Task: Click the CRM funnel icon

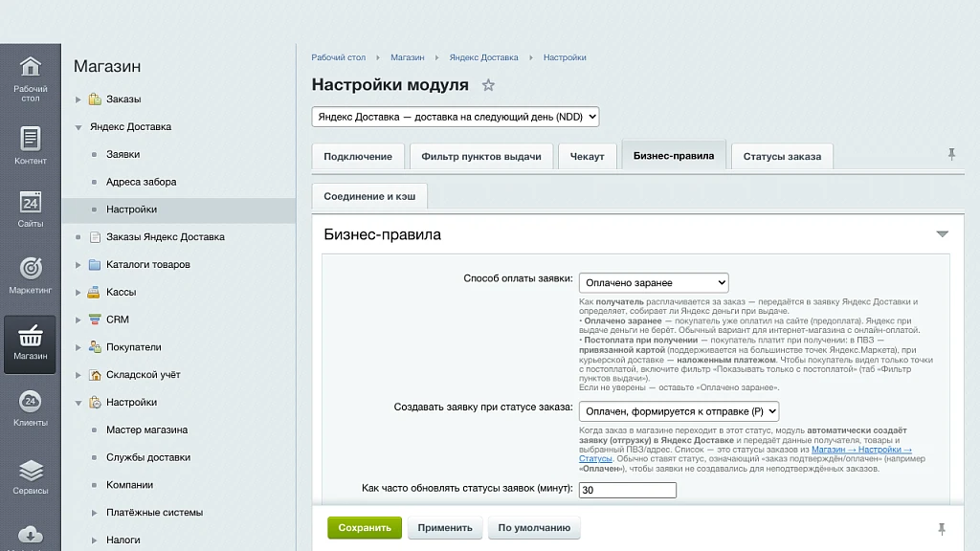Action: point(95,320)
